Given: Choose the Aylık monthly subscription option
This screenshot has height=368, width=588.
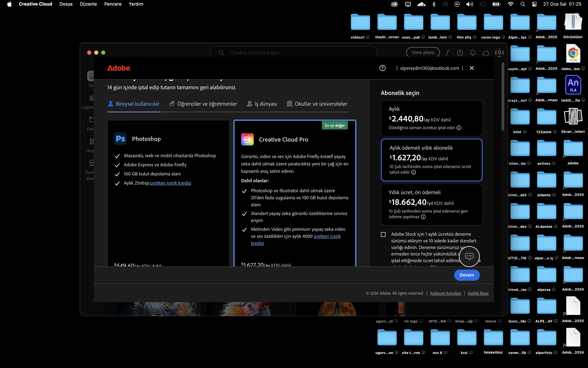Looking at the screenshot, I should pyautogui.click(x=432, y=118).
